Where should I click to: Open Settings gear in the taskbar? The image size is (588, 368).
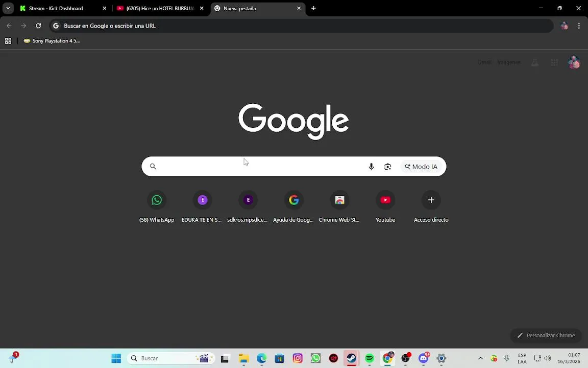coord(442,358)
